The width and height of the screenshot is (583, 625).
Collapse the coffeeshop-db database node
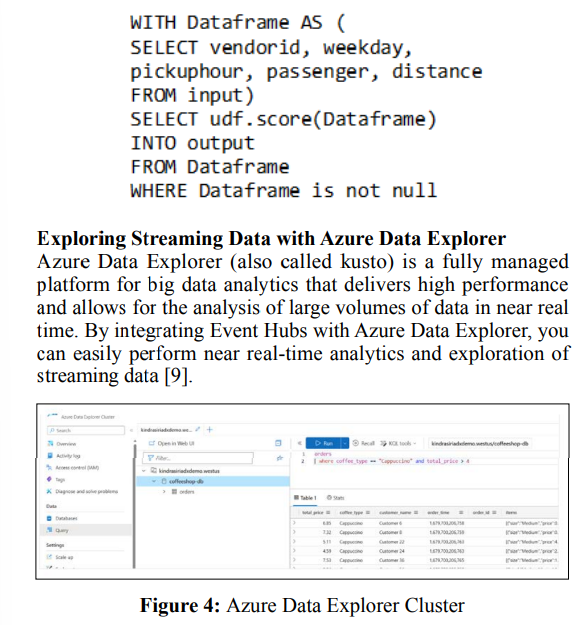(154, 482)
